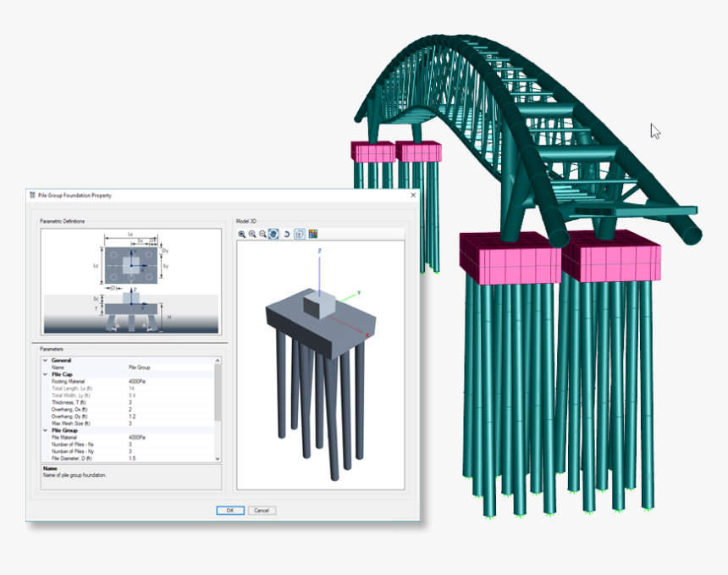Select the Zoom In magnifier tool
Image resolution: width=728 pixels, height=575 pixels.
(x=252, y=234)
